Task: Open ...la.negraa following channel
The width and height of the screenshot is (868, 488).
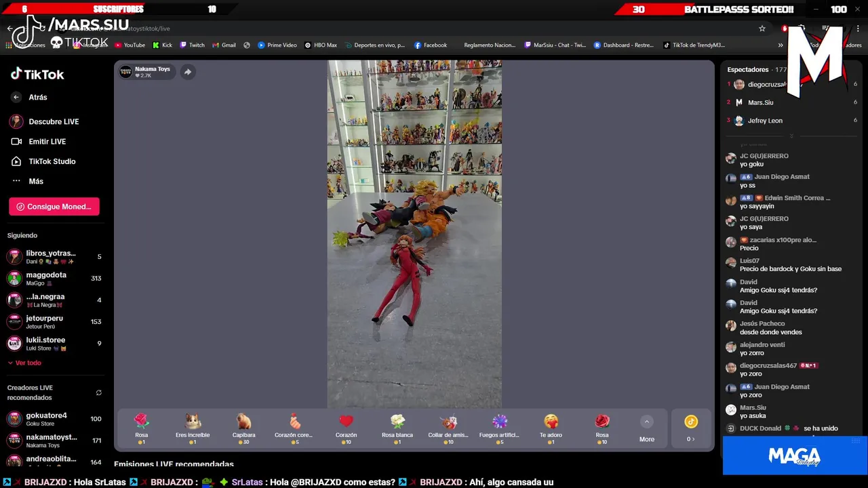Action: (54, 300)
